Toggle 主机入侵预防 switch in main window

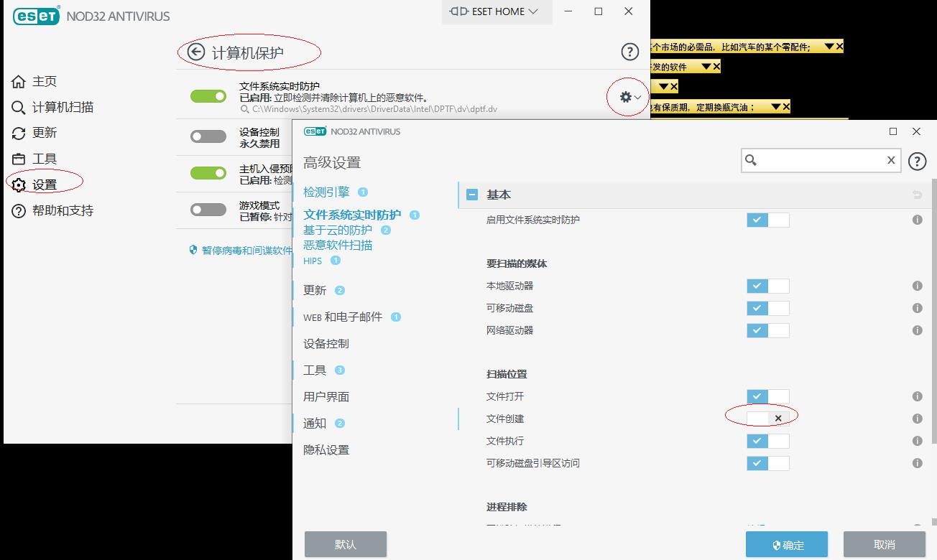pyautogui.click(x=208, y=172)
